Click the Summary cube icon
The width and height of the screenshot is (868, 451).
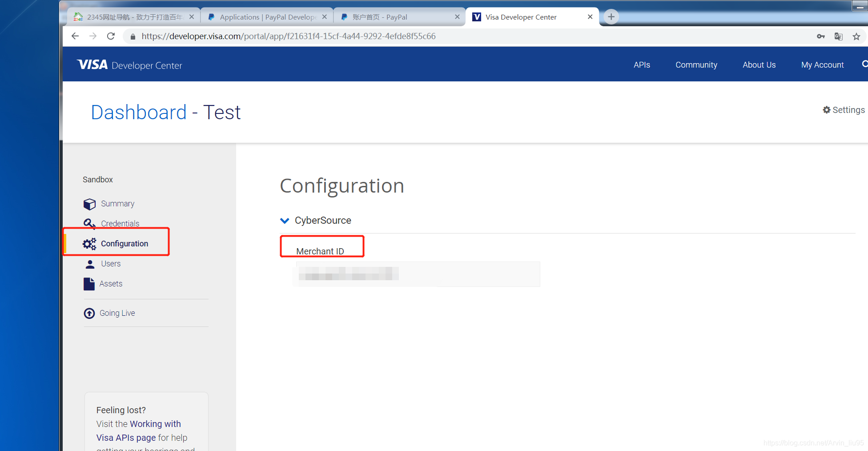pos(89,204)
